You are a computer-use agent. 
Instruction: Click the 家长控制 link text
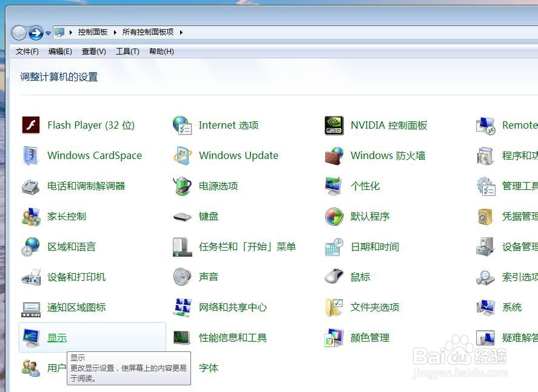click(x=67, y=216)
